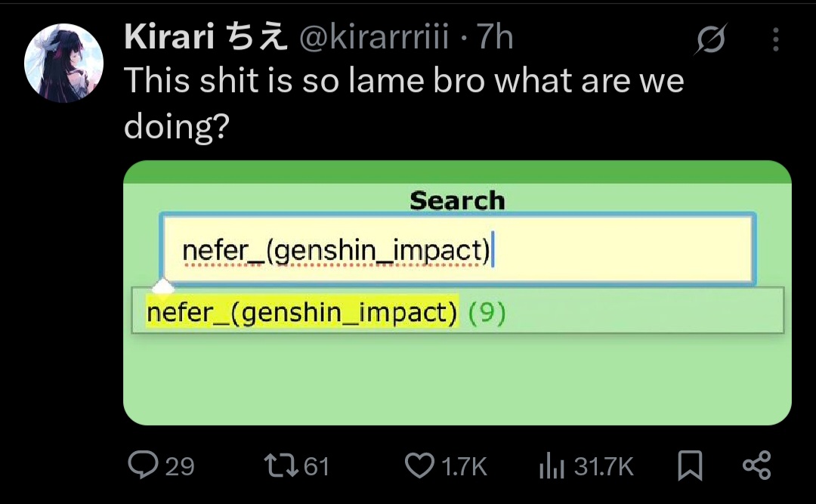Click the 7h timestamp

pyautogui.click(x=495, y=38)
